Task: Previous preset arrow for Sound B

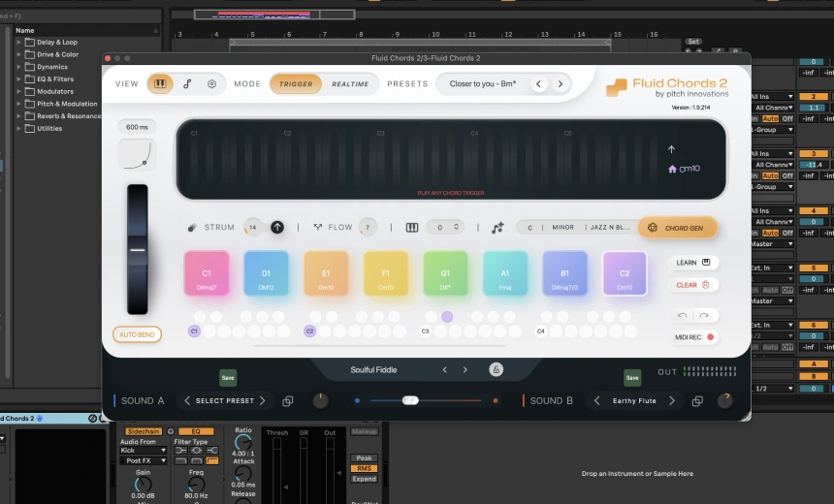Action: coord(596,400)
